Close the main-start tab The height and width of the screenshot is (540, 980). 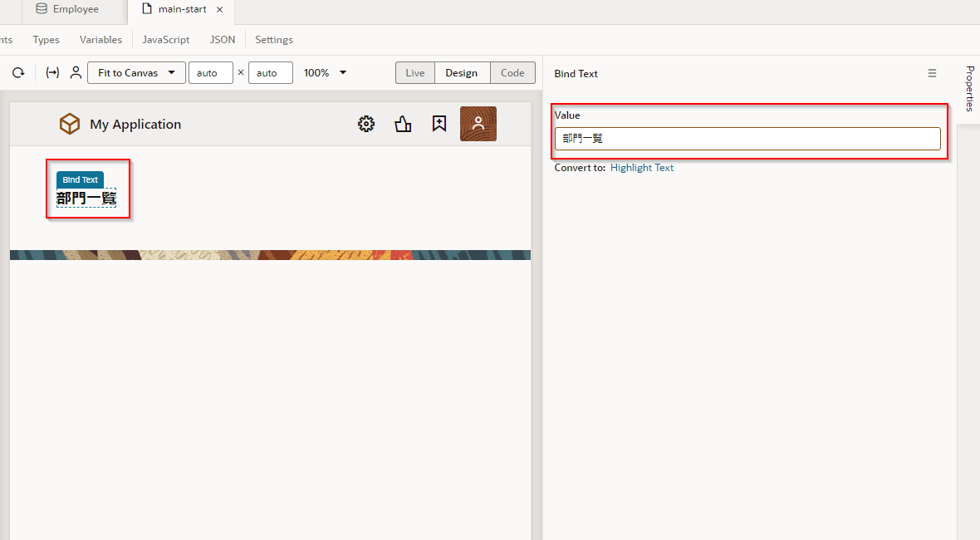[219, 10]
